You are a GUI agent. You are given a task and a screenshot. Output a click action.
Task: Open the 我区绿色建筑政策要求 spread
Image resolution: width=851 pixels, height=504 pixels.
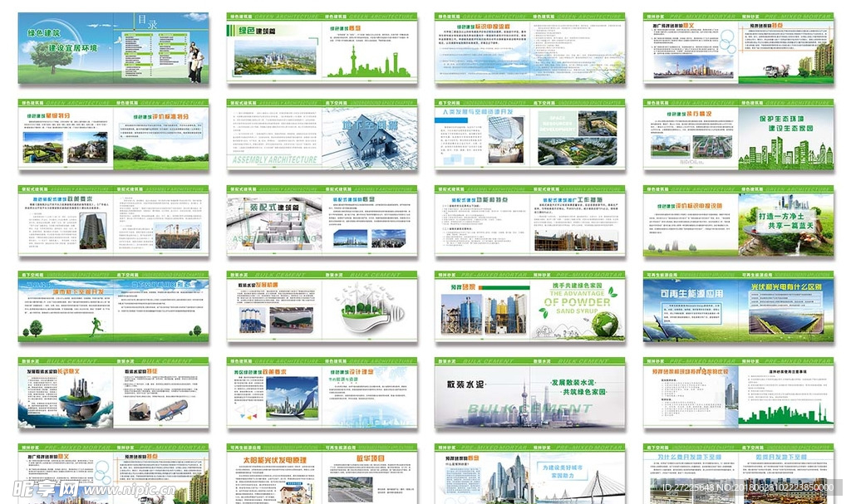point(322,394)
